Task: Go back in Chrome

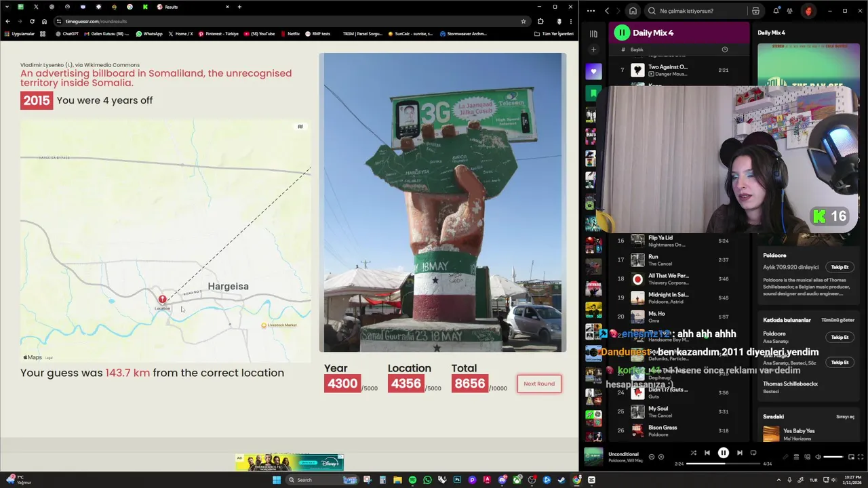Action: click(7, 21)
